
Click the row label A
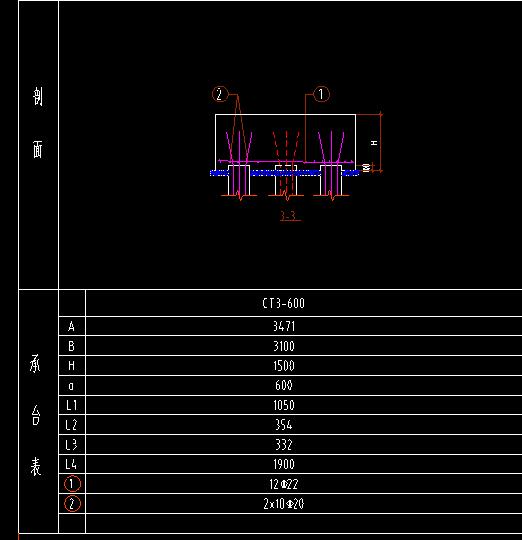[71, 326]
